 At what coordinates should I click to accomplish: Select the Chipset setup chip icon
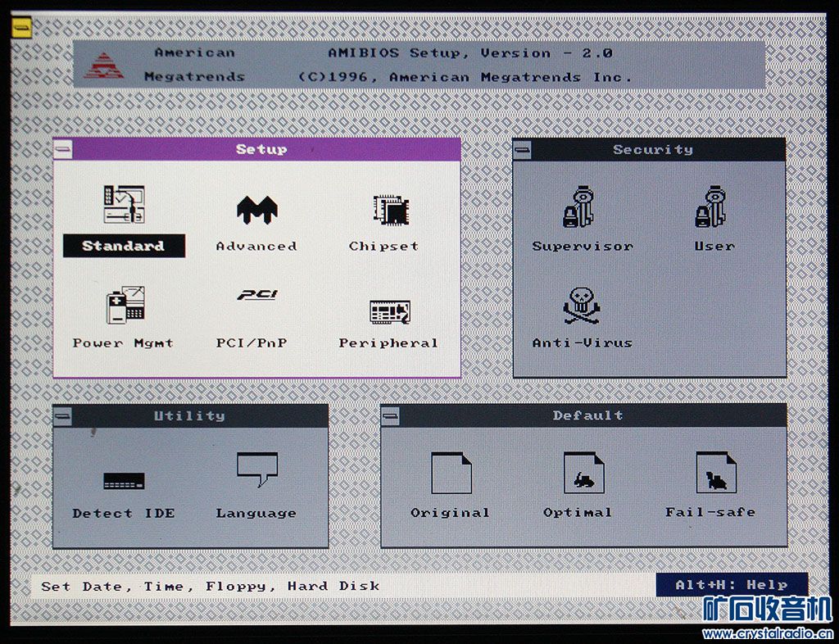(391, 210)
